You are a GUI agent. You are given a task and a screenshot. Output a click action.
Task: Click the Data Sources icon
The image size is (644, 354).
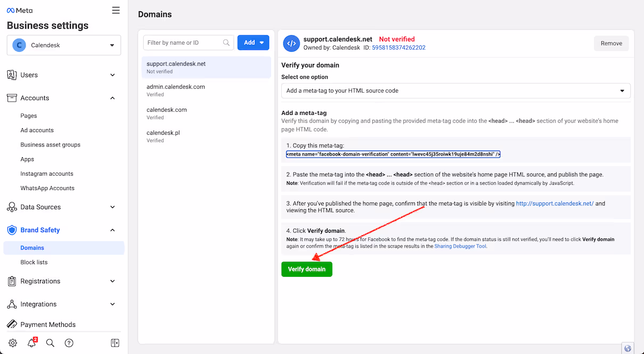(x=12, y=207)
